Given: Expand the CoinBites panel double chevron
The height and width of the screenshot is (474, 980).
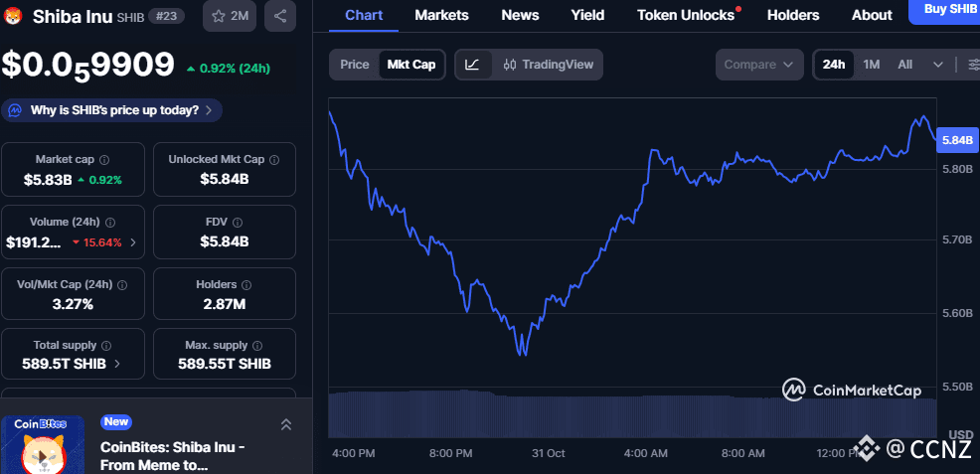Looking at the screenshot, I should [x=286, y=424].
